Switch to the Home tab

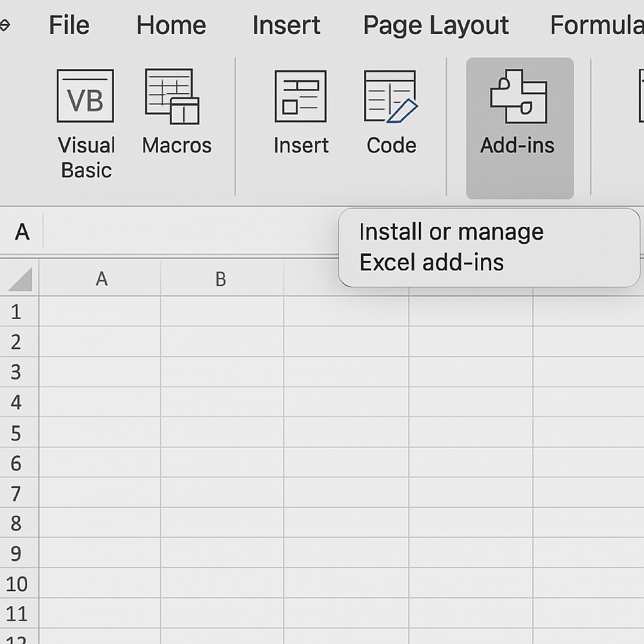[171, 25]
